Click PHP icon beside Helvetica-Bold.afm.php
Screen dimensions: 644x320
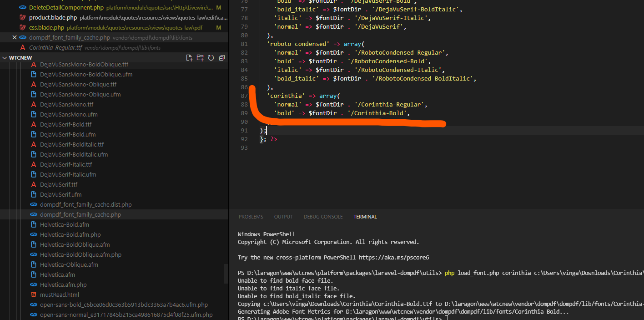tap(33, 234)
